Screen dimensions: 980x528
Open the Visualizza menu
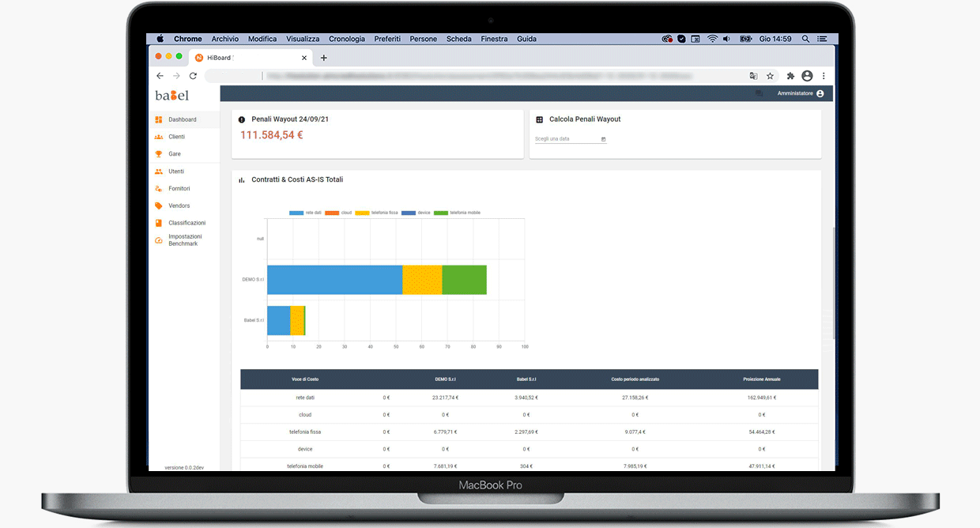coord(303,39)
